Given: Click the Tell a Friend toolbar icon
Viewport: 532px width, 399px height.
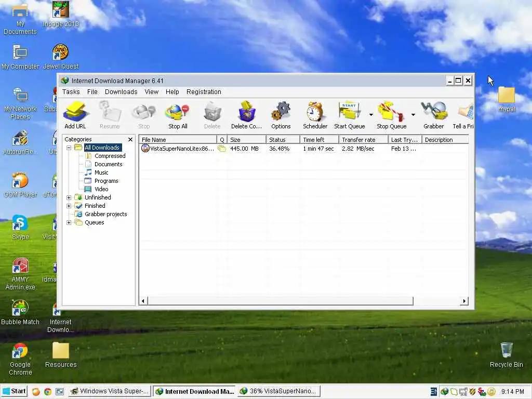Looking at the screenshot, I should (x=463, y=115).
